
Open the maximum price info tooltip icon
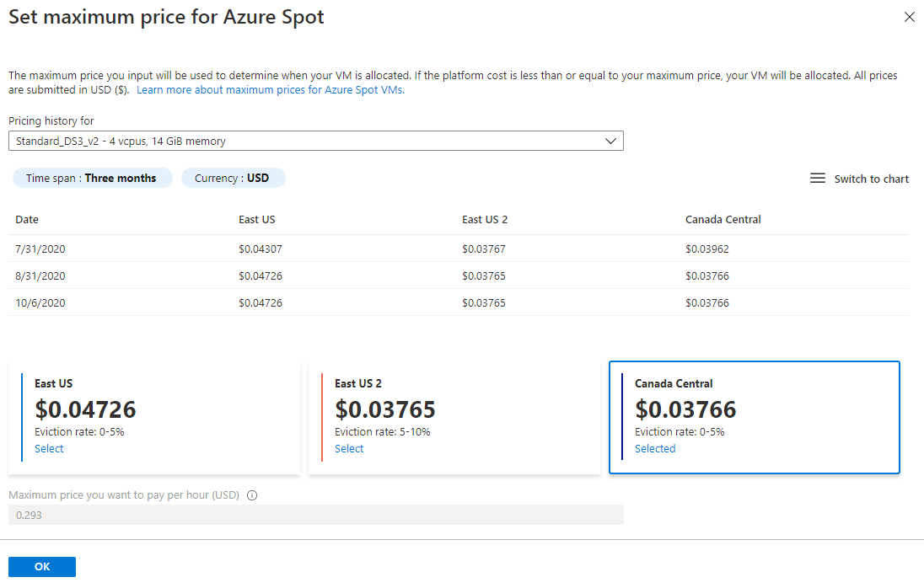pos(252,495)
